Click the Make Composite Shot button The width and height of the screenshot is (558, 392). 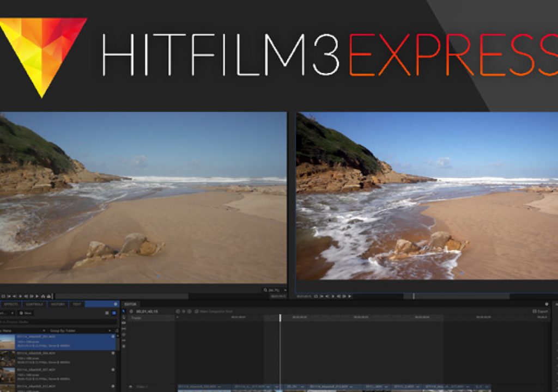(214, 311)
